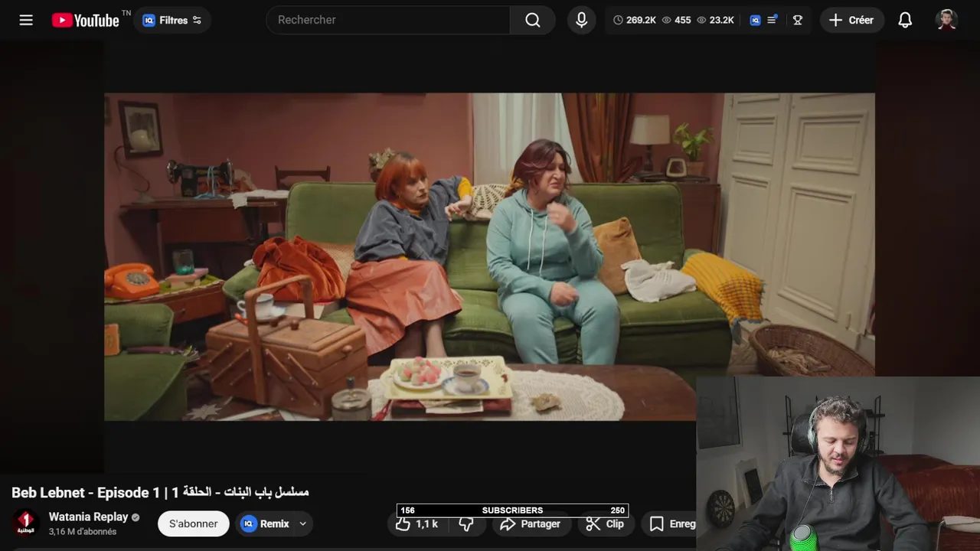980x551 pixels.
Task: Open the Watania Replay channel logo
Action: click(x=25, y=523)
